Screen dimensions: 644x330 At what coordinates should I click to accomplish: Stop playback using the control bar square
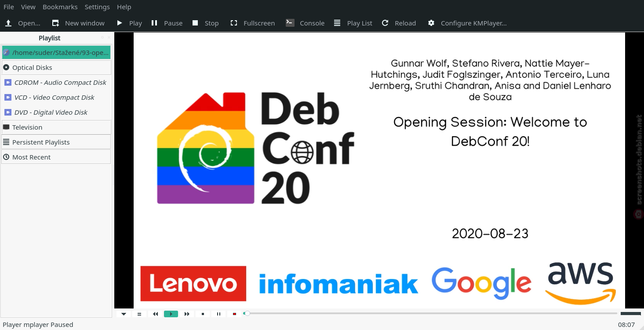(203, 314)
